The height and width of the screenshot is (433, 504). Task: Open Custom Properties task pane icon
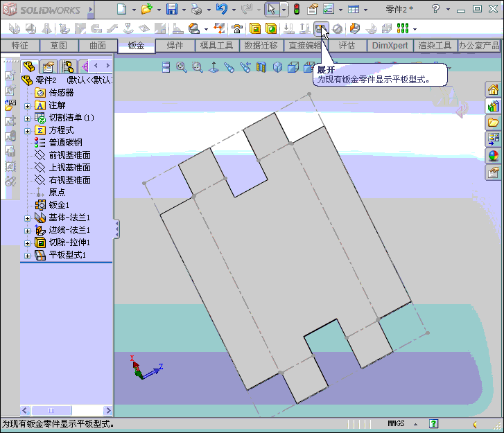(x=494, y=173)
